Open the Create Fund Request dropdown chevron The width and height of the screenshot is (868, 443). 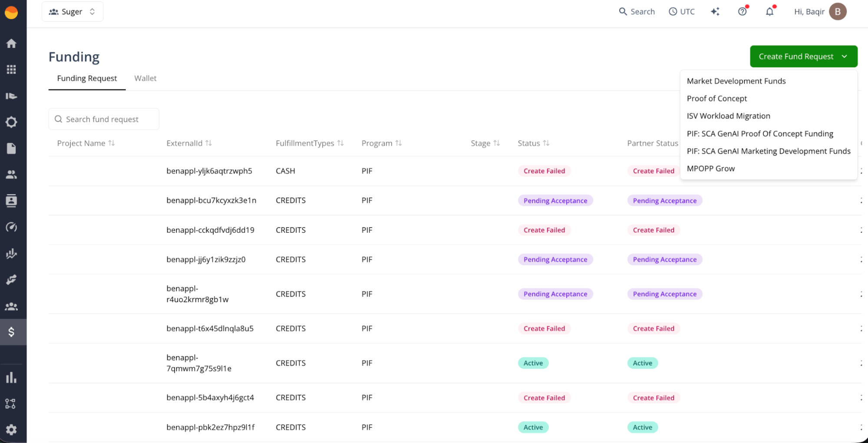pyautogui.click(x=845, y=56)
